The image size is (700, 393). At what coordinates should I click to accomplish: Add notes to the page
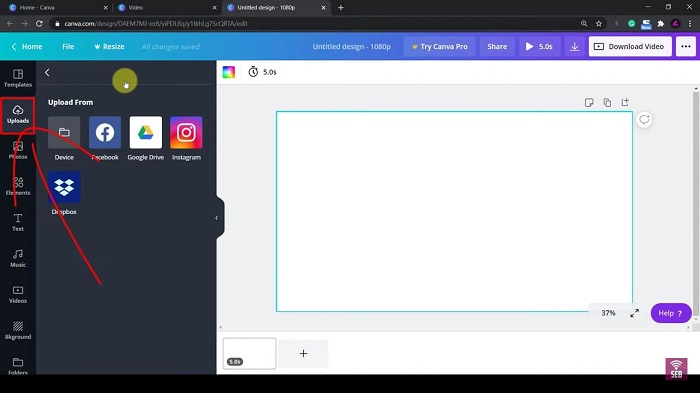589,103
